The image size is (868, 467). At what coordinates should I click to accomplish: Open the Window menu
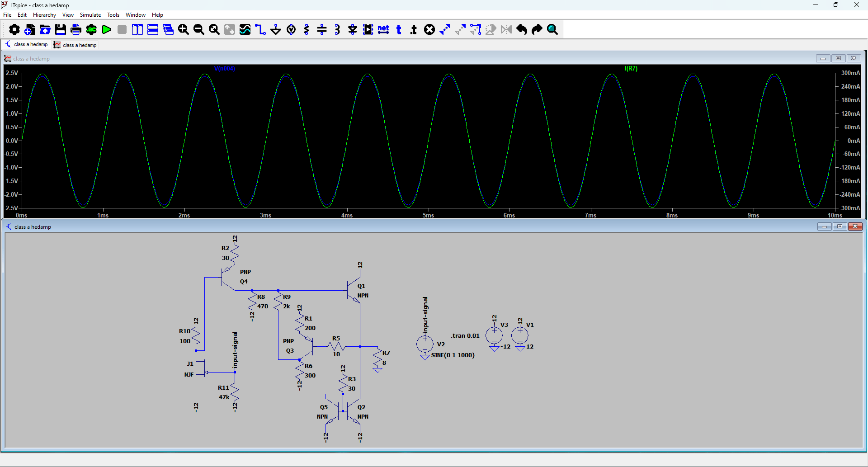click(x=136, y=15)
